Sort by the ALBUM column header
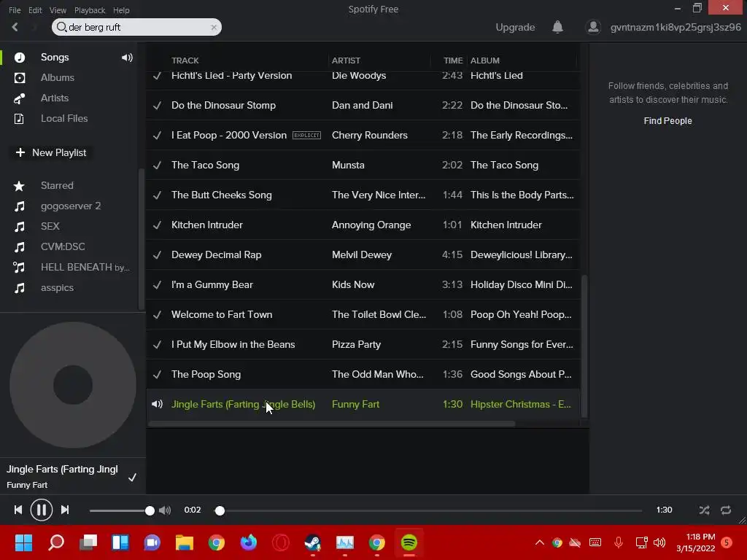The height and width of the screenshot is (560, 747). coord(485,61)
